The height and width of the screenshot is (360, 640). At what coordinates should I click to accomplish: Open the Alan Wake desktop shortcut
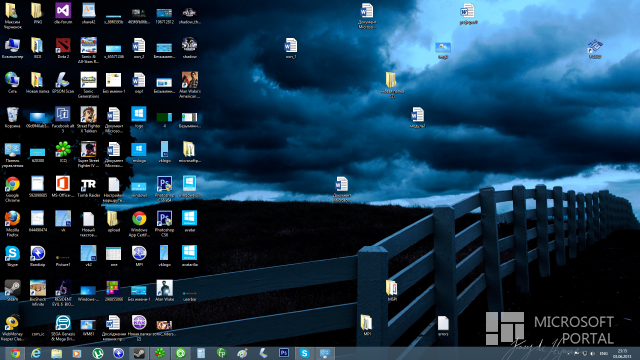pyautogui.click(x=164, y=289)
